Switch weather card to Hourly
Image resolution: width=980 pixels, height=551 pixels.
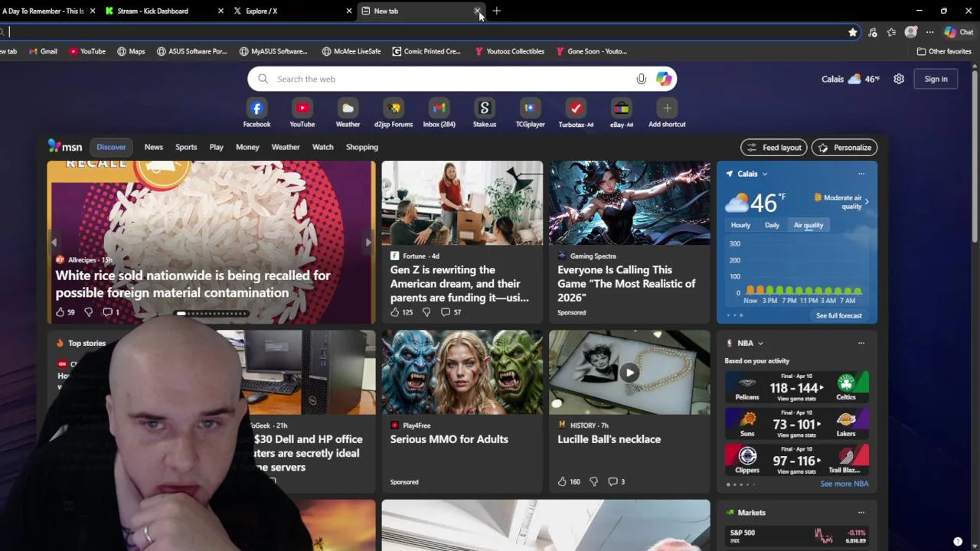tap(740, 225)
